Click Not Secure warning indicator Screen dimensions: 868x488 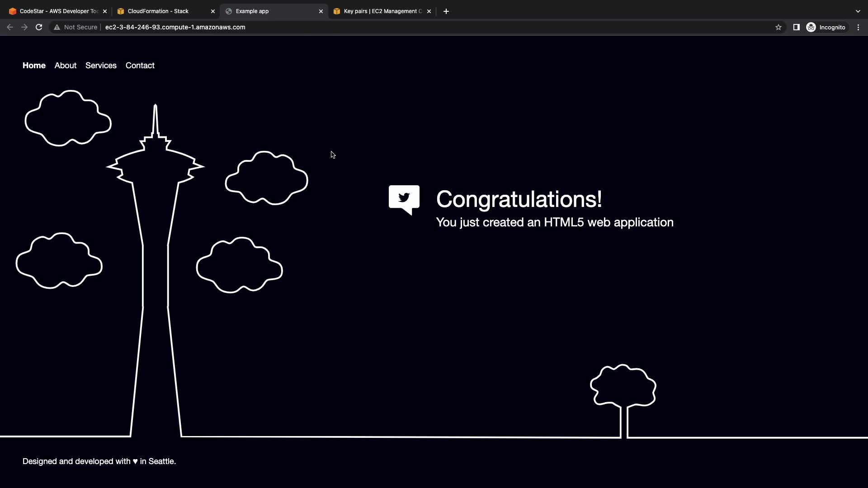coord(75,27)
